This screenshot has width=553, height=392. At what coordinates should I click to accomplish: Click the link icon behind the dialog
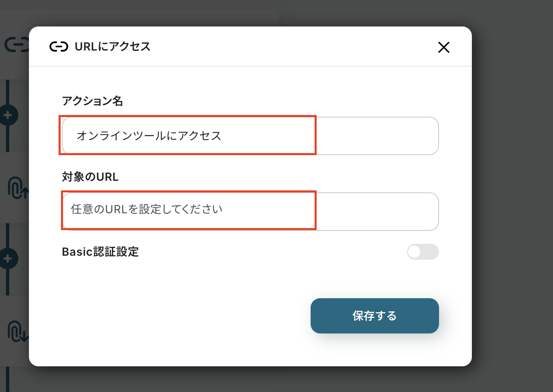[16, 44]
